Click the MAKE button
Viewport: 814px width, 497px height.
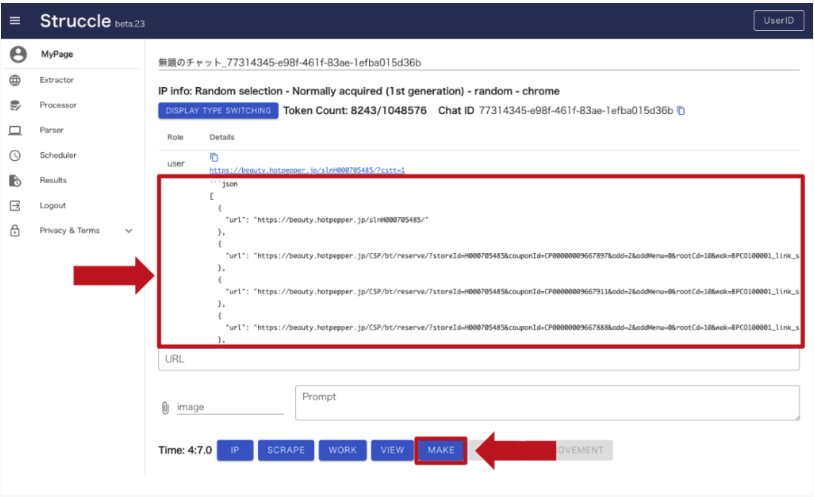click(441, 450)
